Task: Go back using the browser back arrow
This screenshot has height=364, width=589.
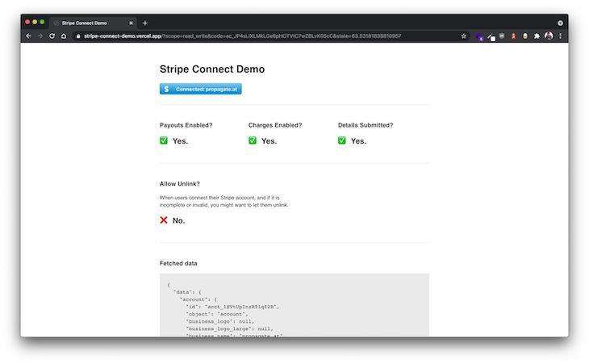Action: coord(28,36)
